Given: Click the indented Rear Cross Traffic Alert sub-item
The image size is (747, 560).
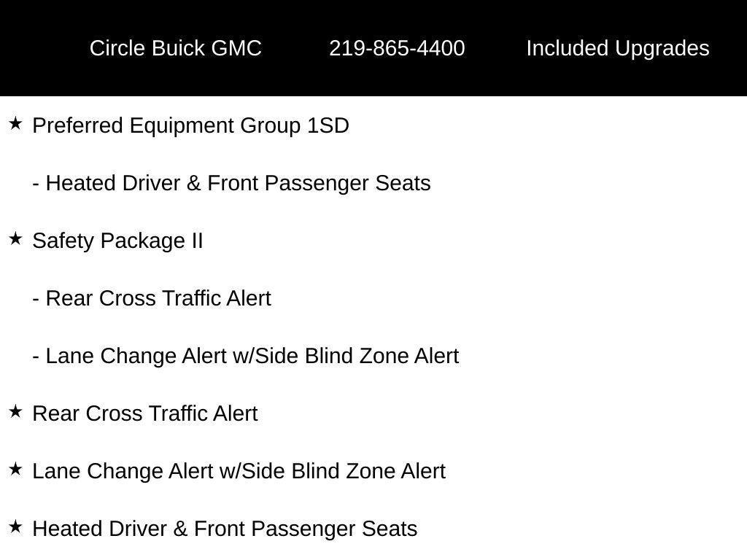Looking at the screenshot, I should (158, 298).
